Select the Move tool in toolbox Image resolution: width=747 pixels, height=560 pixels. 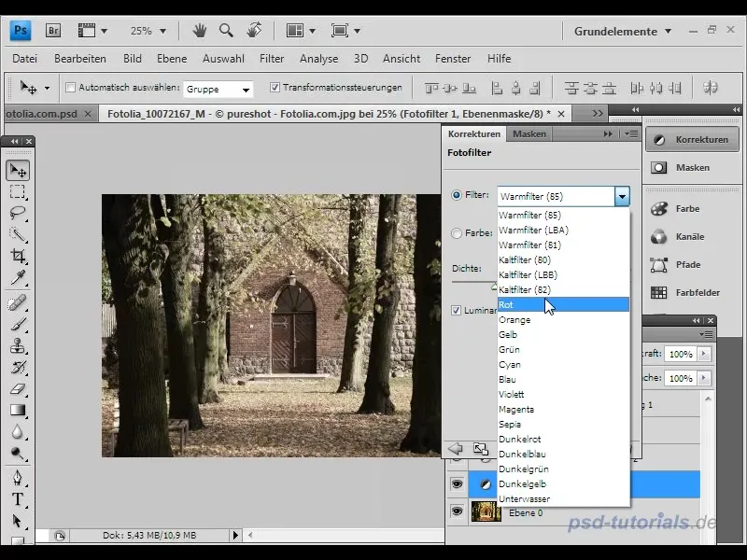click(x=18, y=170)
